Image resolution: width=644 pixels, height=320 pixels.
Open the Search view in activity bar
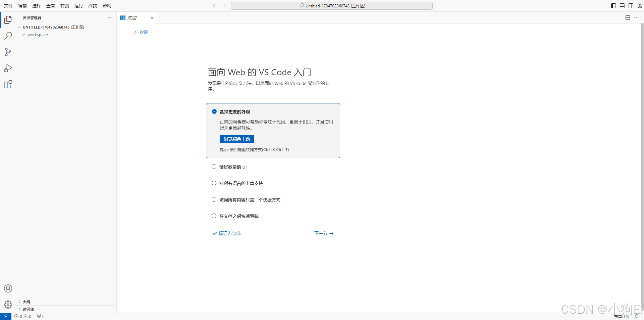click(x=8, y=36)
